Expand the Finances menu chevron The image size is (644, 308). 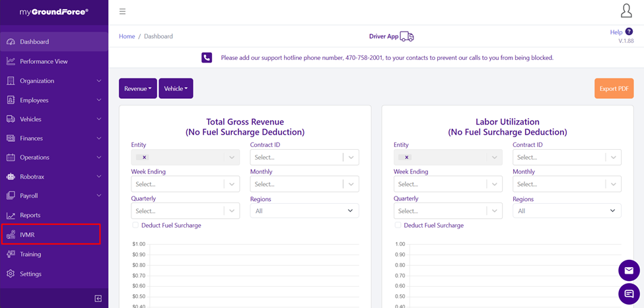98,139
